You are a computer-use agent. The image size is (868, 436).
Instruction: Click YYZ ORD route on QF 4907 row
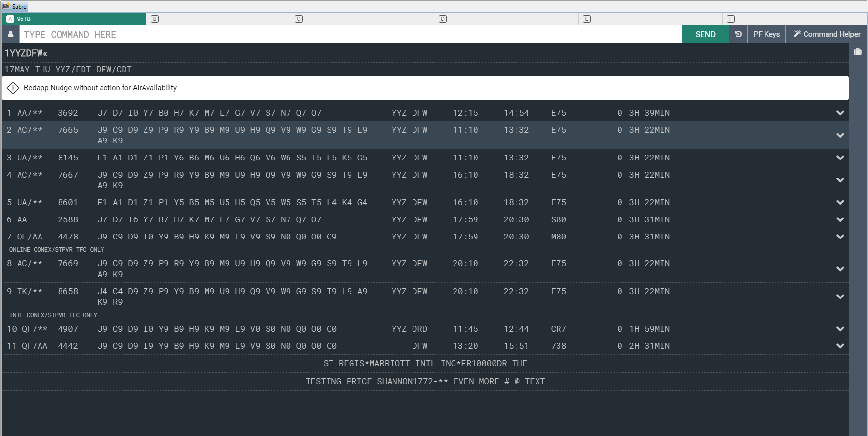pos(410,329)
